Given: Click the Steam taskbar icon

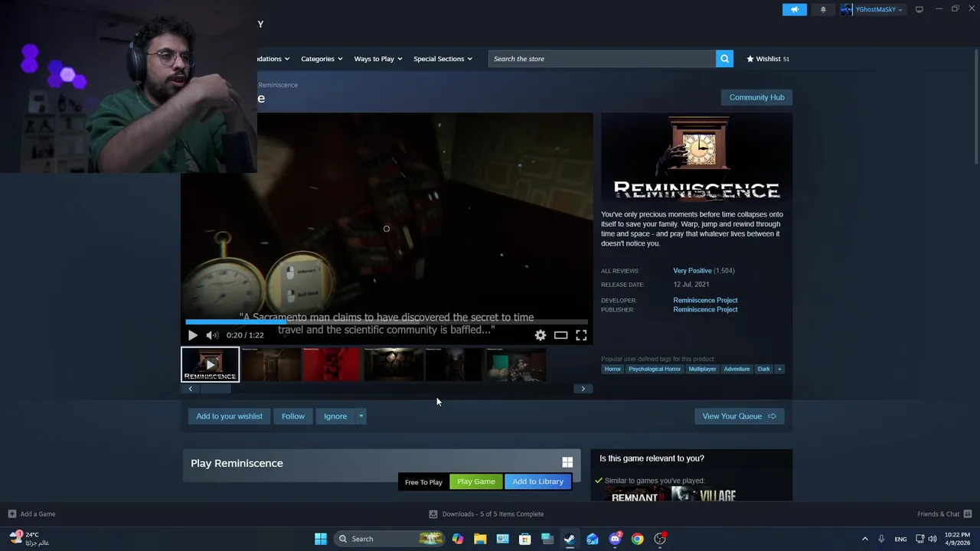Looking at the screenshot, I should click(570, 539).
